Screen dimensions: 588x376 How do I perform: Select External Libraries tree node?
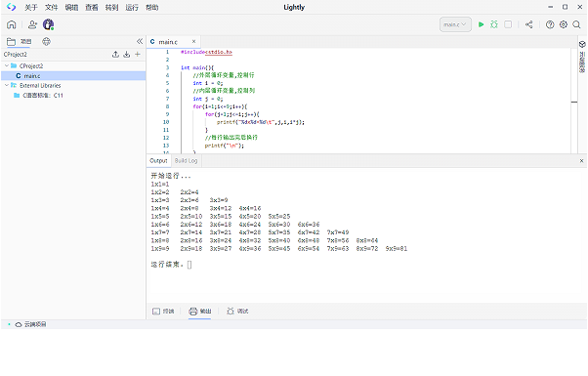tap(40, 86)
